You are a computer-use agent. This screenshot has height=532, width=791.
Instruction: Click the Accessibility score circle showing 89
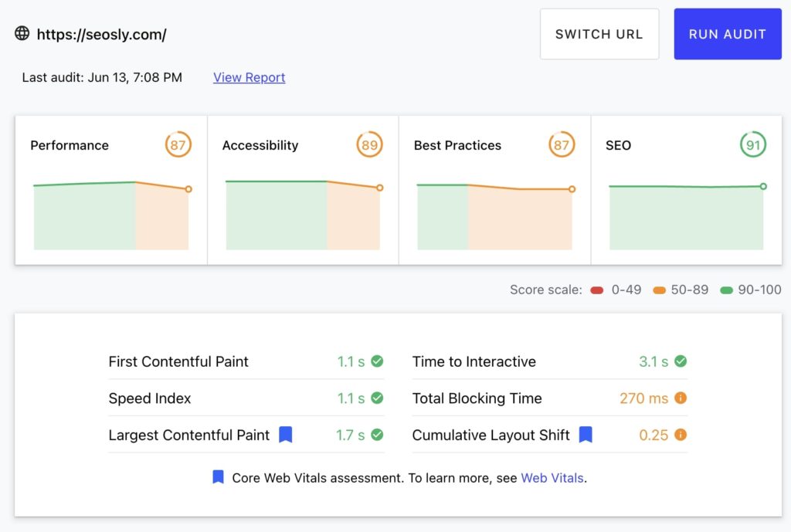[x=369, y=144]
